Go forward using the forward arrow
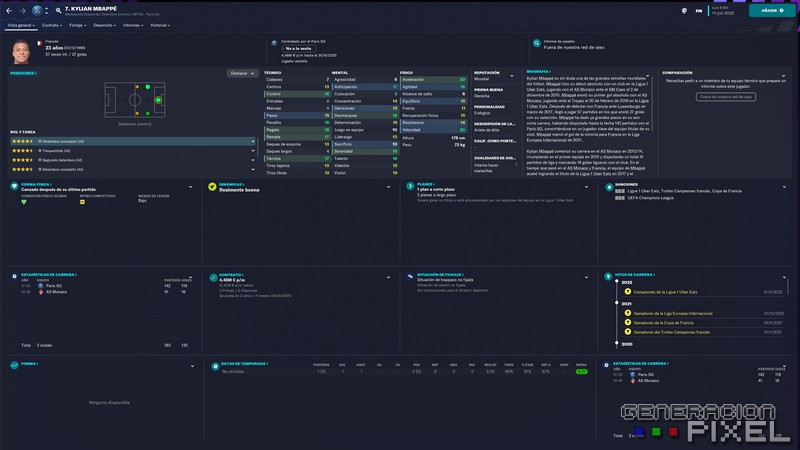The width and height of the screenshot is (800, 450). click(x=22, y=11)
